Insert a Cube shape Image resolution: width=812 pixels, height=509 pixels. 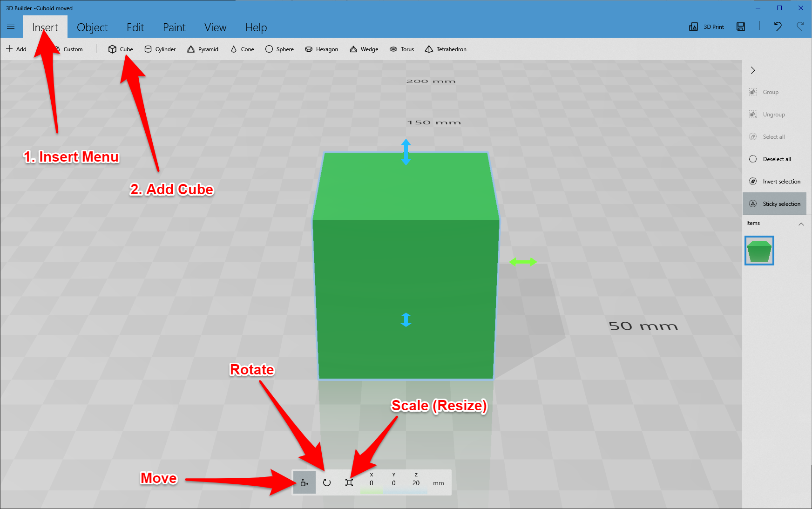click(120, 49)
